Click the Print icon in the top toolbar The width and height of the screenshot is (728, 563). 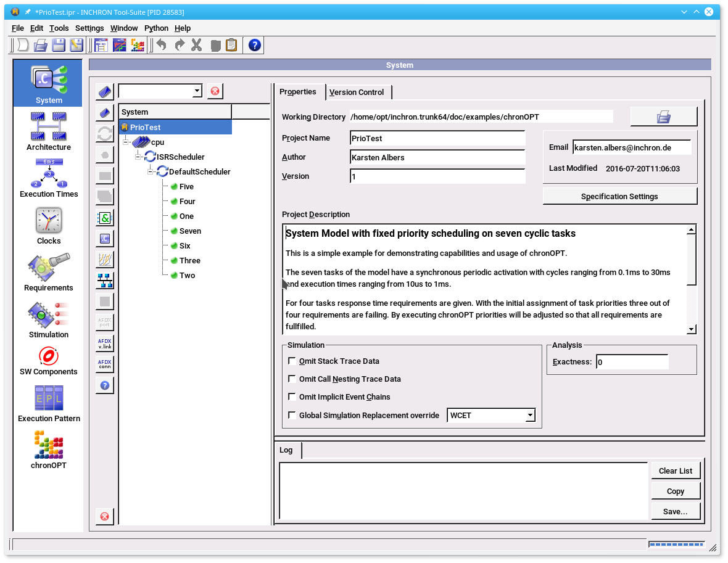[41, 45]
